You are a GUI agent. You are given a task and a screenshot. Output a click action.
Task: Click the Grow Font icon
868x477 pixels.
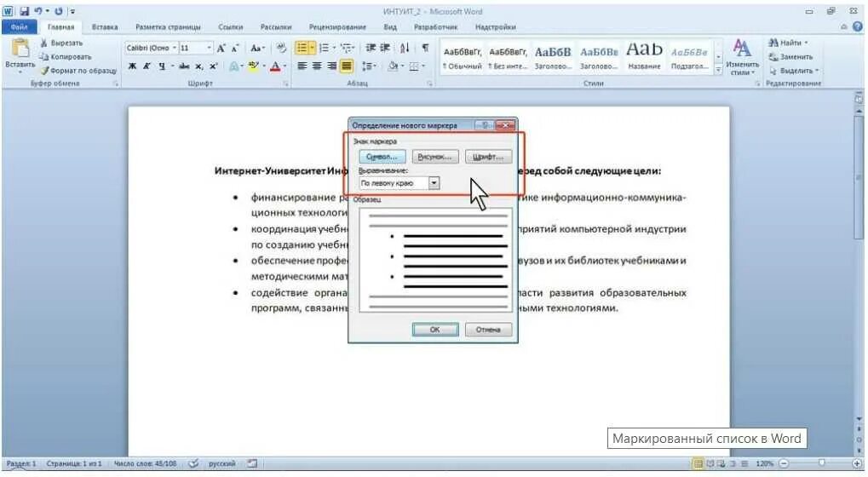pyautogui.click(x=221, y=49)
